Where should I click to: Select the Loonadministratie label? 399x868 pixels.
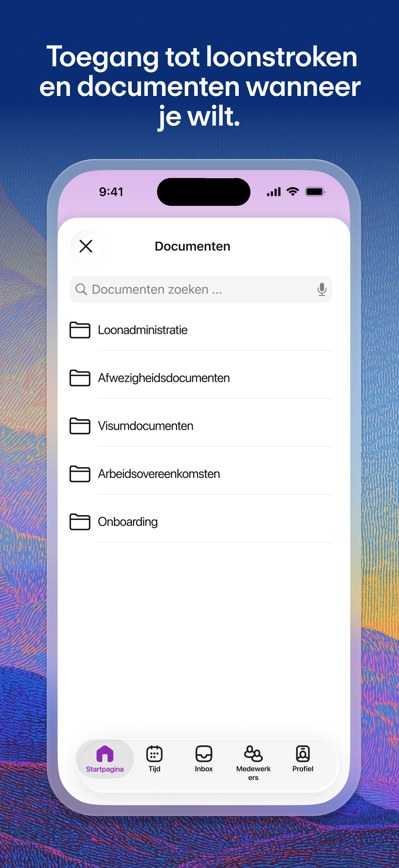(143, 330)
